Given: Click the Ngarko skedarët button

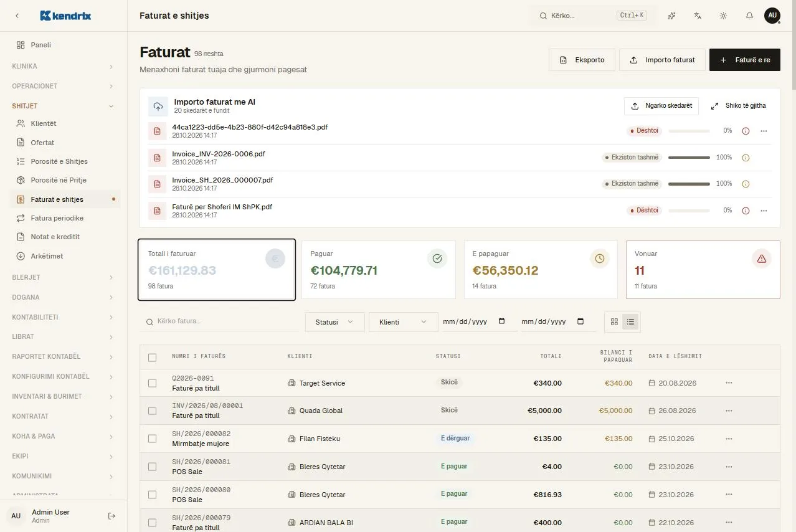Looking at the screenshot, I should point(661,106).
